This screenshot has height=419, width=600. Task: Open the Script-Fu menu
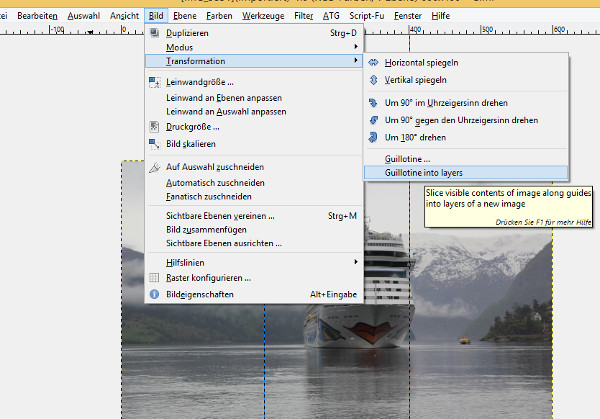[x=366, y=16]
